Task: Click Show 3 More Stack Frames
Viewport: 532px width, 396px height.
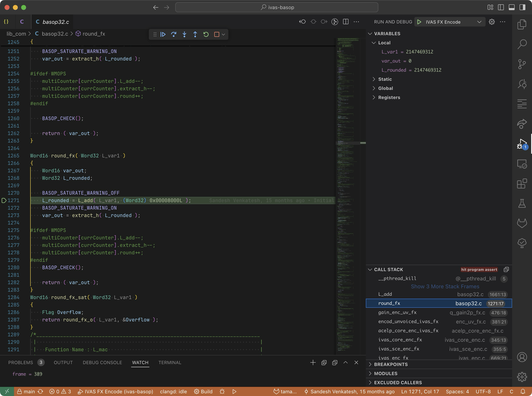Action: pyautogui.click(x=445, y=286)
